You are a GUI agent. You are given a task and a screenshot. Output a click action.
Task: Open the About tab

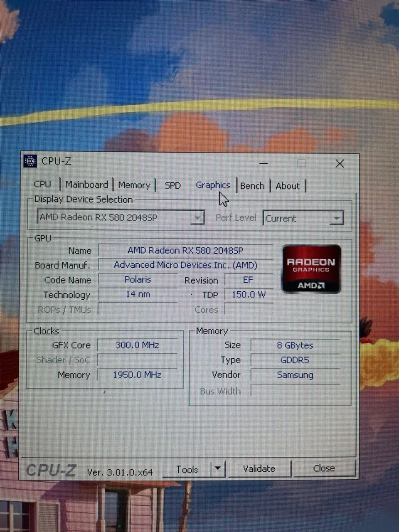(x=288, y=186)
